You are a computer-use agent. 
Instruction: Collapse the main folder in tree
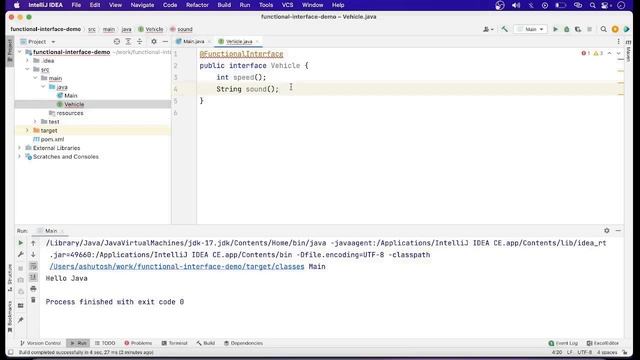pos(36,78)
